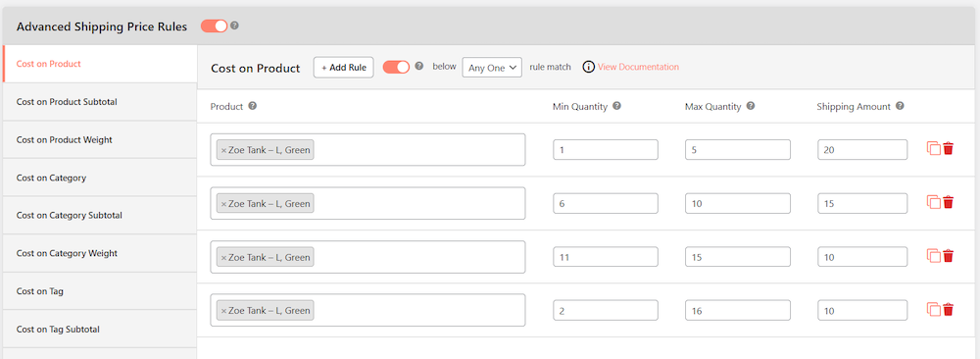Toggle Advanced Shipping Price Rules switch
Viewport: 980px width, 359px height.
coord(214,26)
